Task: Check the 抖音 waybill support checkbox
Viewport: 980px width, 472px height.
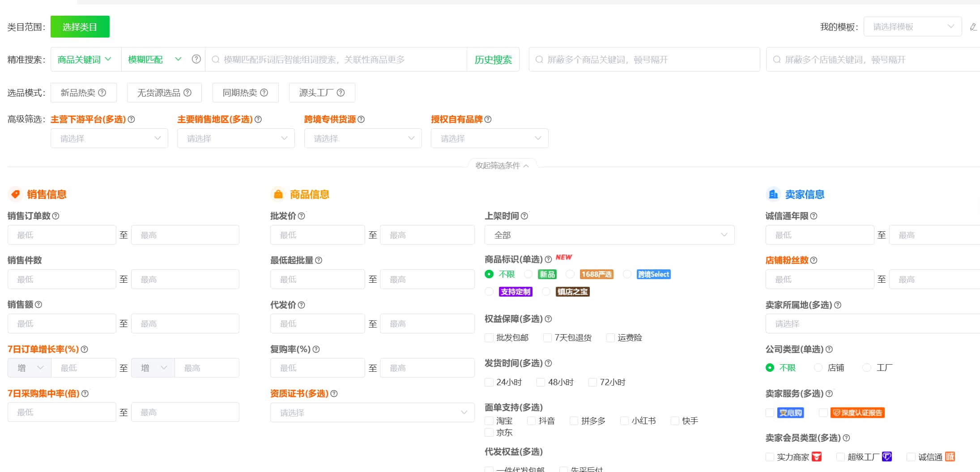Action: [x=532, y=421]
